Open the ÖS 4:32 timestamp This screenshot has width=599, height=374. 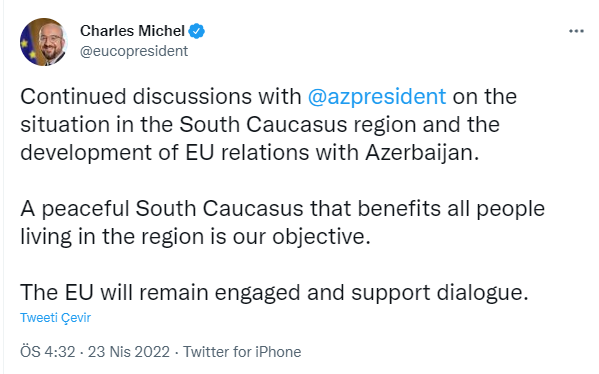(47, 352)
